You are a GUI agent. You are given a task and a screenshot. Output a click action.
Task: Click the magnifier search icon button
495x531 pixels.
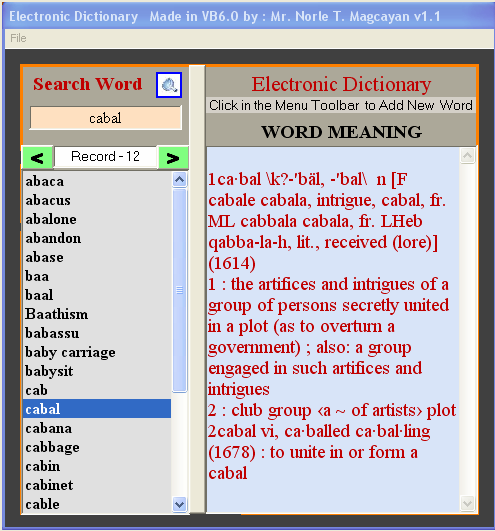click(169, 85)
